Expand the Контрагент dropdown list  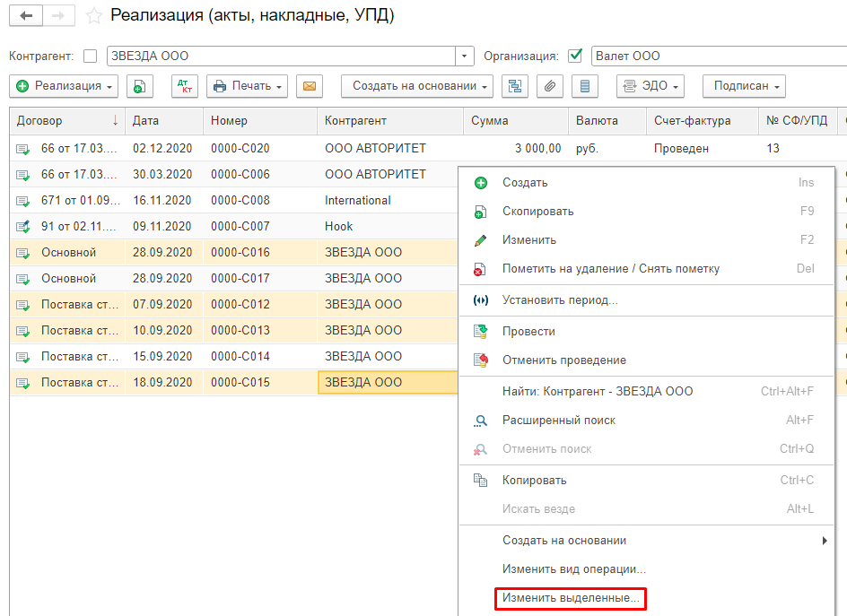point(465,56)
